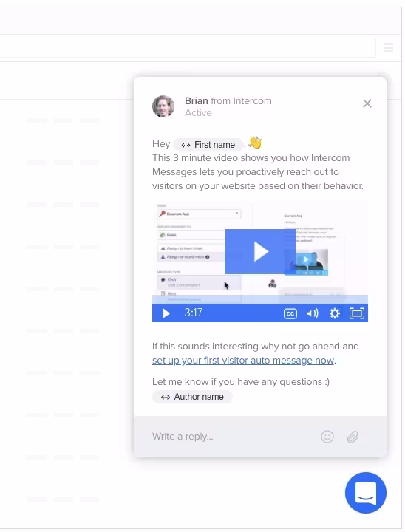Click the waving hand emoji
This screenshot has width=405, height=532.
click(x=255, y=143)
